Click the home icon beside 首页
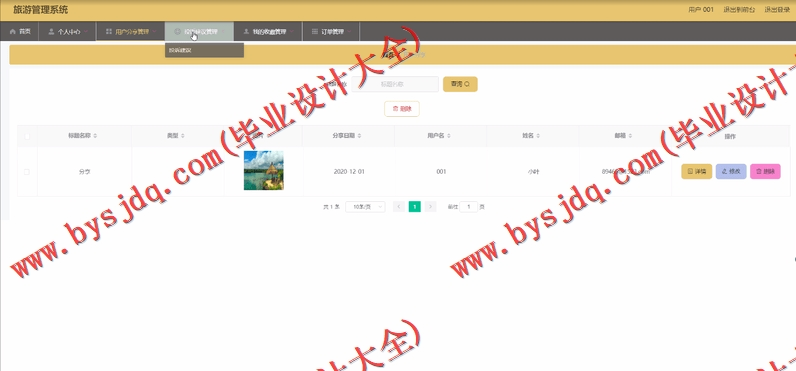Viewport: 796px width, 371px height. click(13, 31)
